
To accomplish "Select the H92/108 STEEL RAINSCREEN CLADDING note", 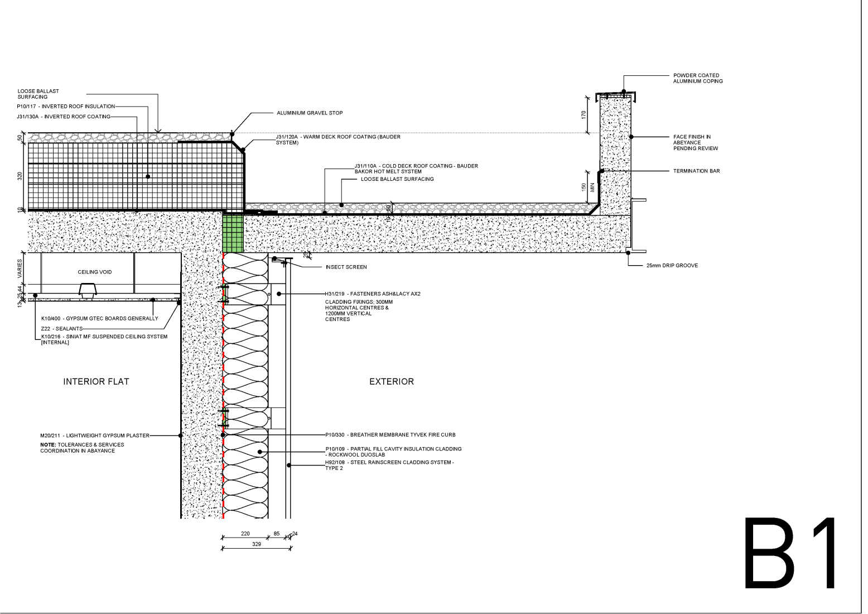I will 389,463.
